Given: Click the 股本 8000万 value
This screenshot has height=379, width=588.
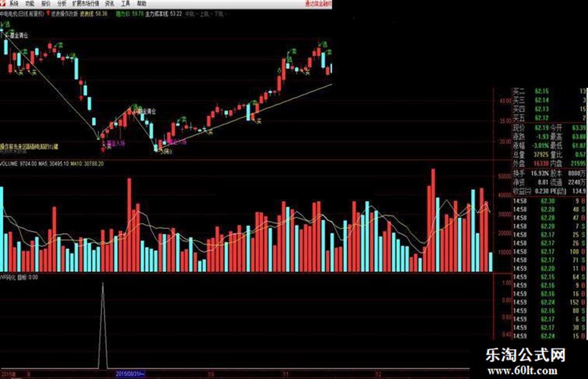Looking at the screenshot, I should tap(577, 174).
